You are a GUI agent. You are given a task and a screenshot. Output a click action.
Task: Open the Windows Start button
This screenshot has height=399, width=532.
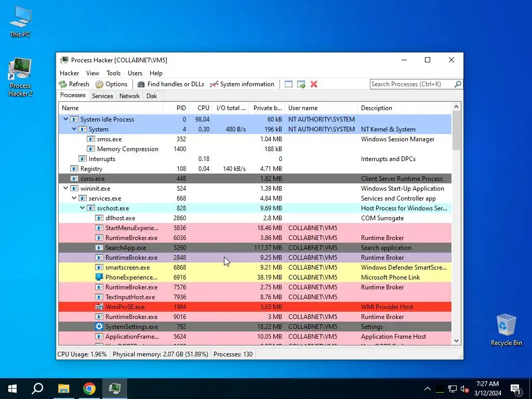[12, 389]
